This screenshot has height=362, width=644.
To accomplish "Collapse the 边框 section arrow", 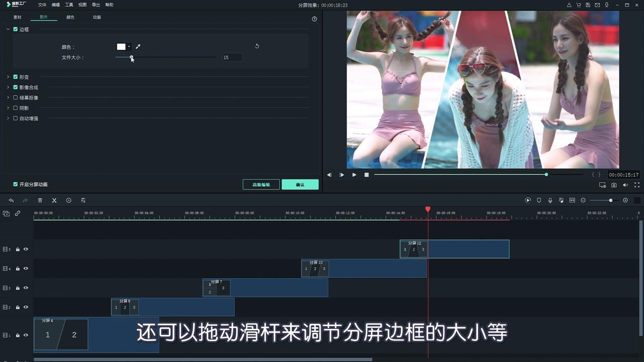I will pos(8,29).
